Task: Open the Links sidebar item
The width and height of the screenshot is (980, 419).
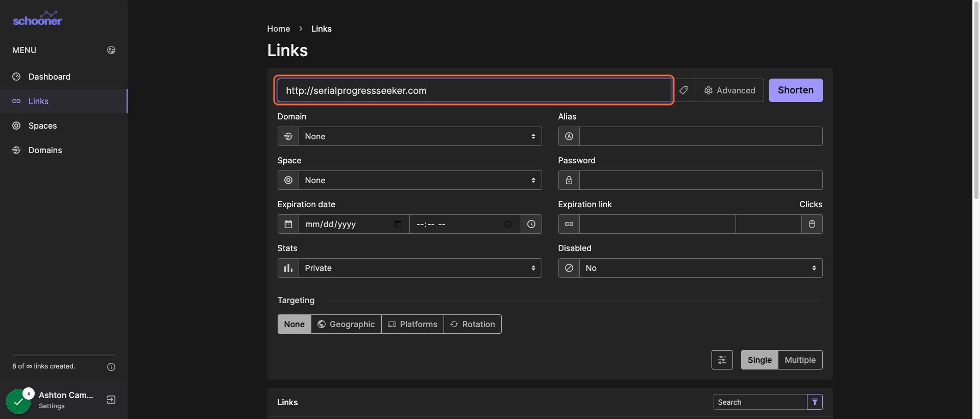Action: point(63,101)
